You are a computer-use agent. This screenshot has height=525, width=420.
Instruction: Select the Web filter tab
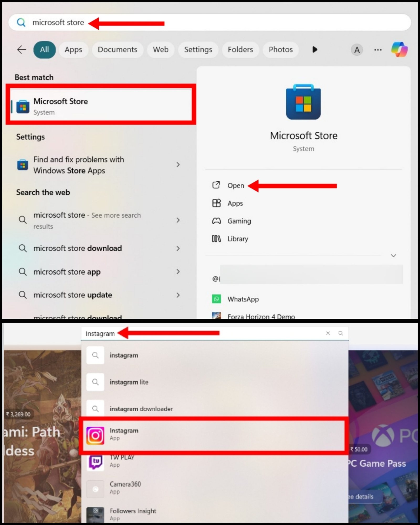coord(161,49)
